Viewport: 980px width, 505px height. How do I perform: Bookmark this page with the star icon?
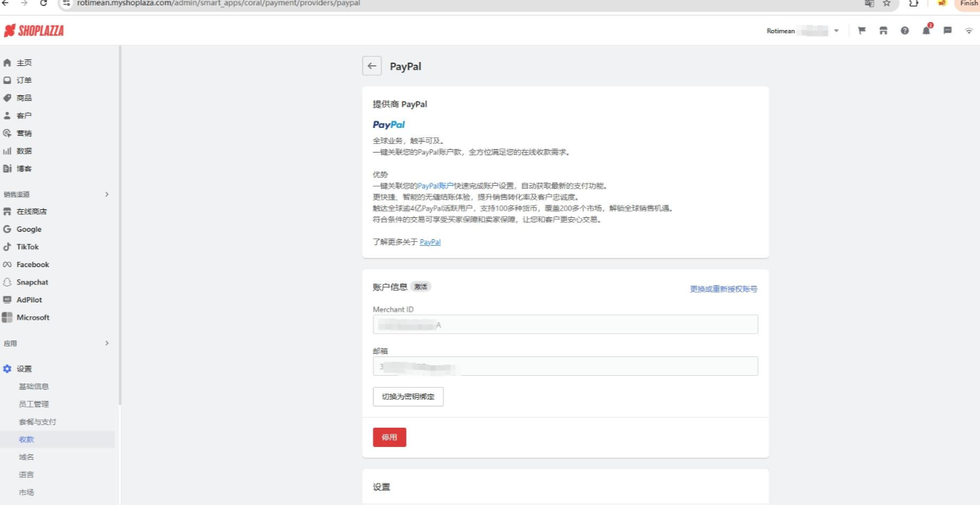(x=887, y=3)
